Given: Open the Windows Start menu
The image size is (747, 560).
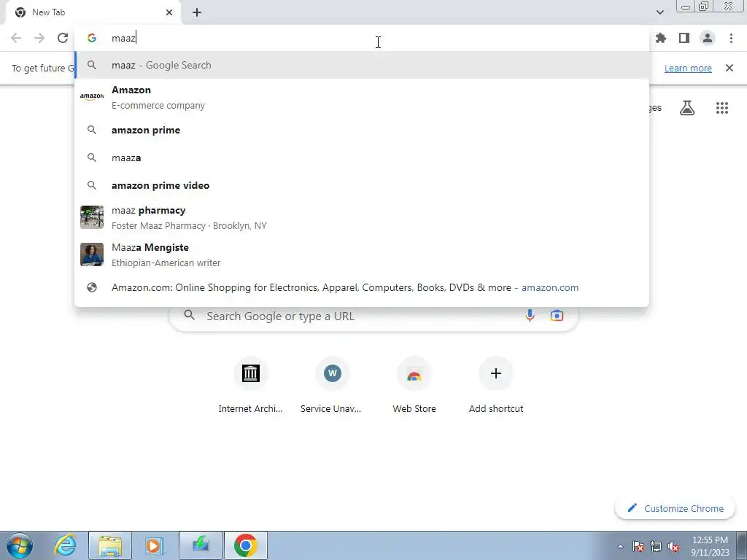Looking at the screenshot, I should (x=19, y=545).
